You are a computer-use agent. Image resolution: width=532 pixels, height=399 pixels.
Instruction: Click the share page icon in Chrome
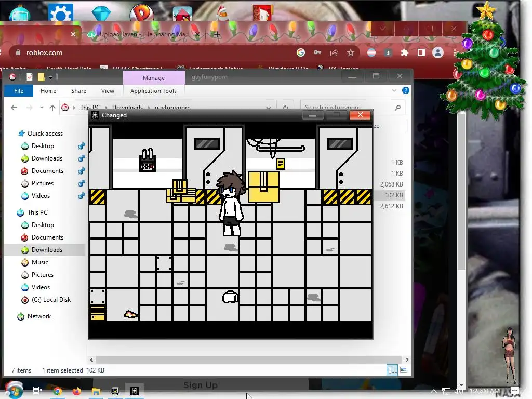[334, 52]
